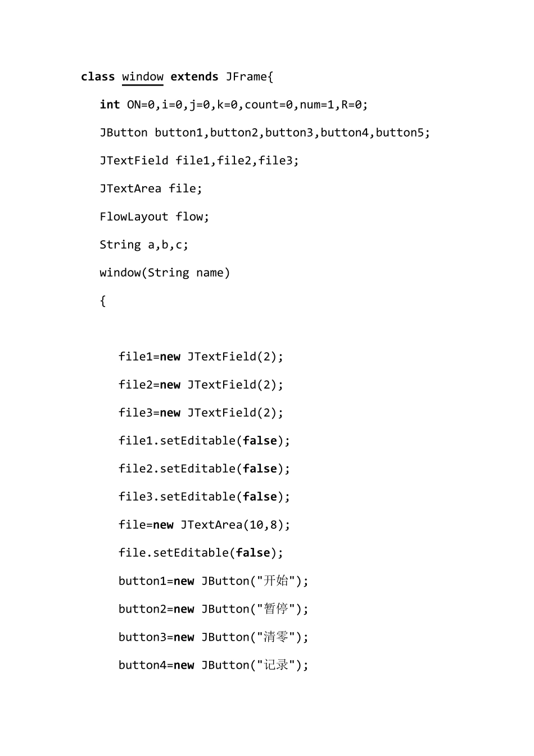Click the "记录" text in the button4 line

click(x=276, y=665)
